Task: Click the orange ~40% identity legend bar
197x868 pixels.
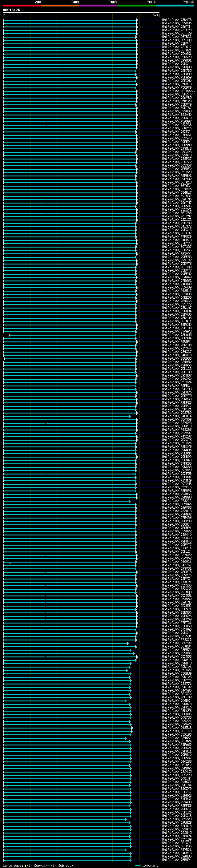Action: (x=60, y=6)
